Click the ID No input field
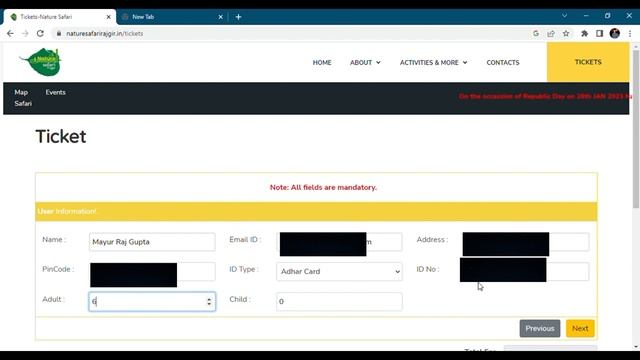Screen dimensions: 640x360 pos(526,272)
